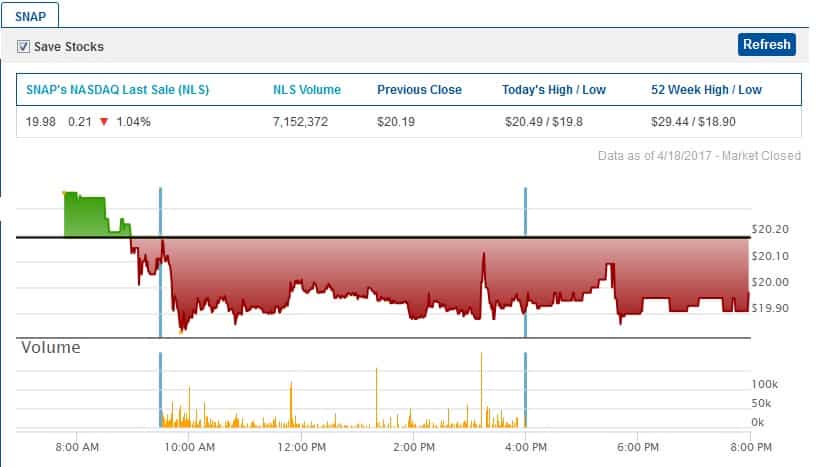Click the Volume chart label
This screenshot has height=467, width=819.
51,347
